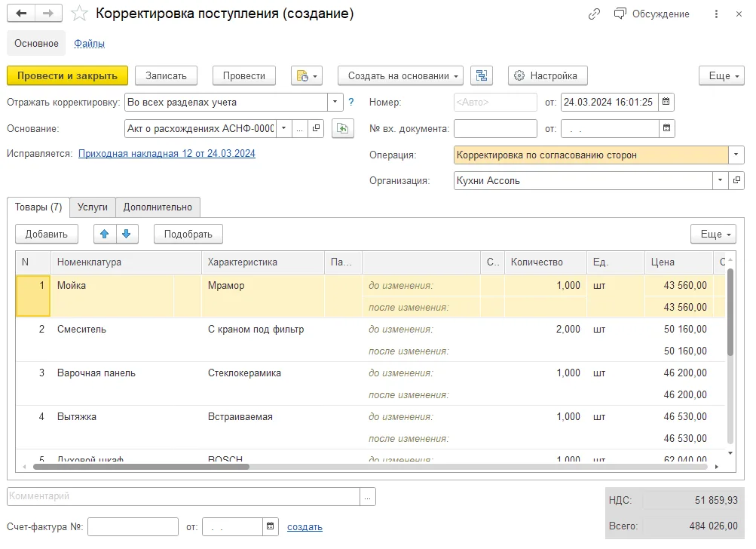Viewport: 756px width, 549px height.
Task: Click the Комментарий input field
Action: pyautogui.click(x=184, y=496)
